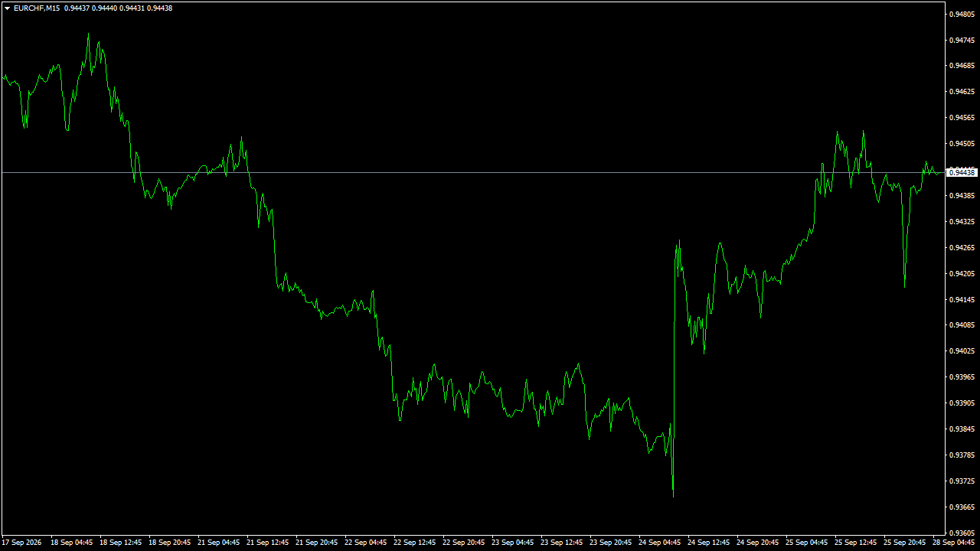Image resolution: width=980 pixels, height=551 pixels.
Task: Select the 28 Sep 04:45 time label
Action: (953, 543)
